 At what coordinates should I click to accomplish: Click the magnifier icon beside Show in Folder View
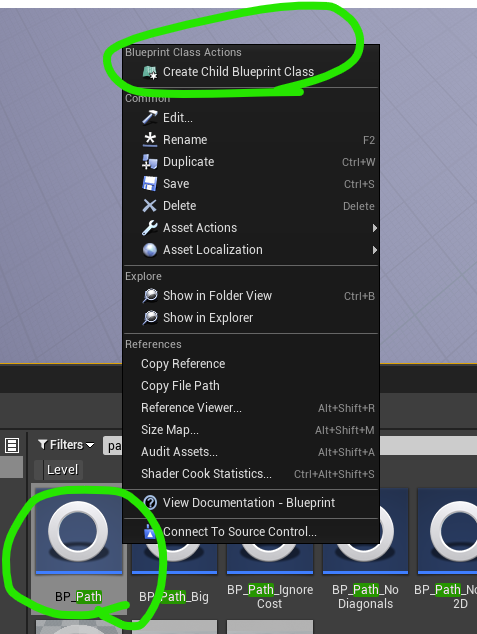point(150,296)
